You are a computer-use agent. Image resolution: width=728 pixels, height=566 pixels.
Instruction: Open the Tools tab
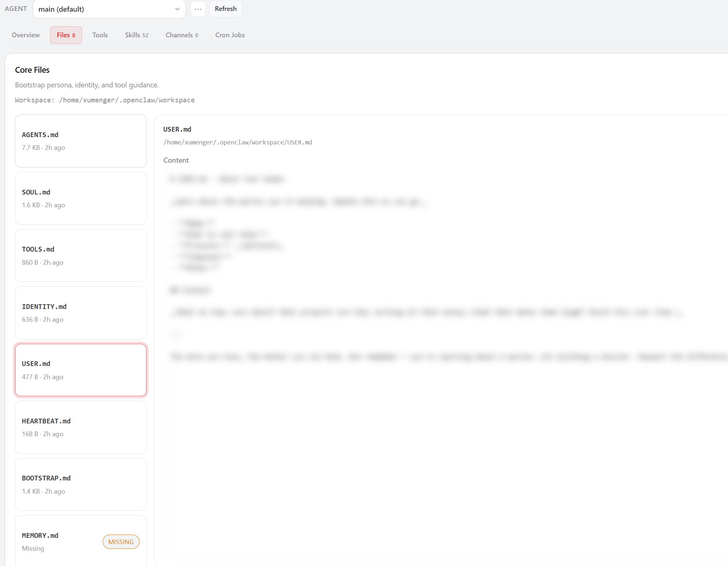tap(100, 35)
